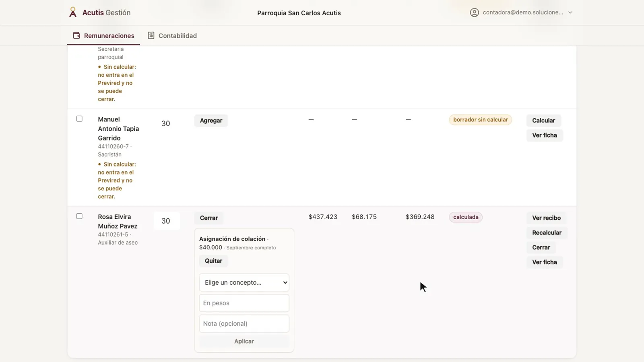
Task: Click the user account avatar icon
Action: coord(475,12)
